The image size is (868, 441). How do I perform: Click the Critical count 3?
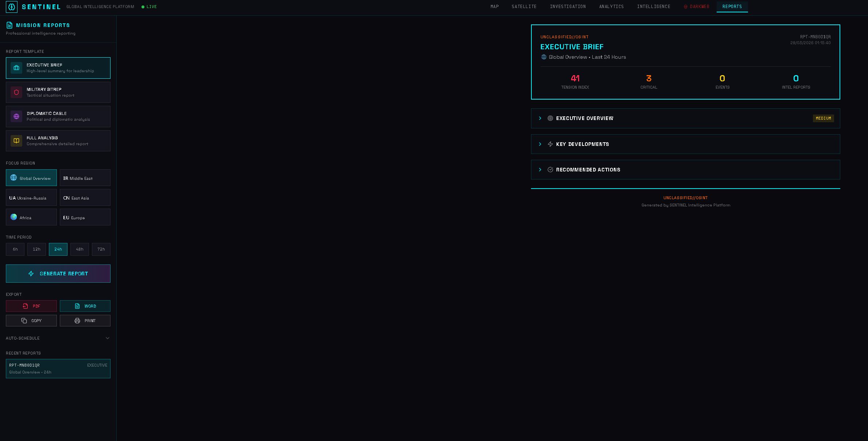[x=649, y=78]
